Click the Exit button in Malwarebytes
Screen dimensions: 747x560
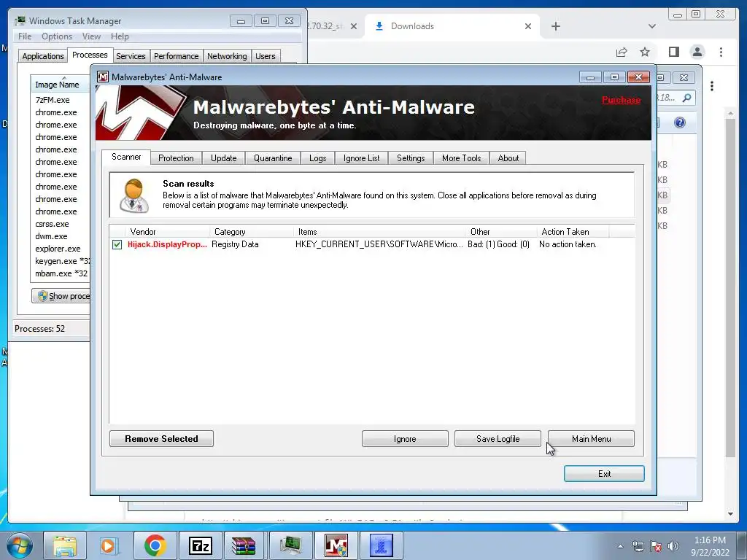pos(604,474)
